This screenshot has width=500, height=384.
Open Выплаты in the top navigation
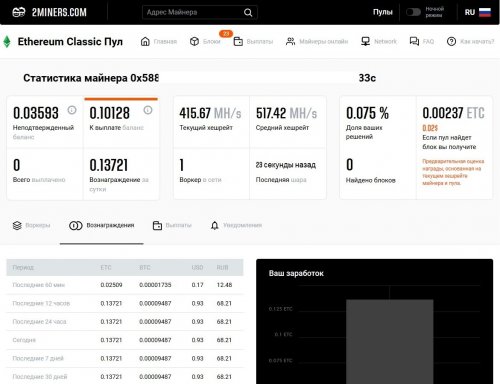click(x=260, y=42)
